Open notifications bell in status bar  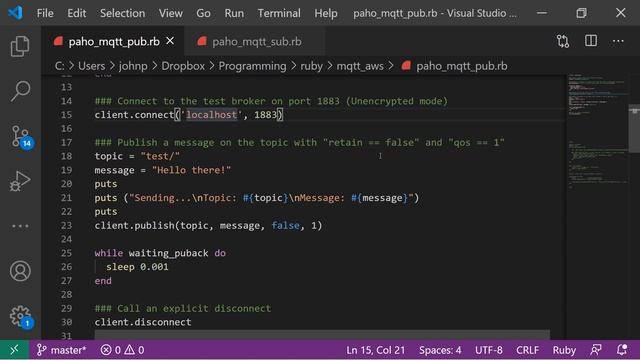pyautogui.click(x=622, y=350)
